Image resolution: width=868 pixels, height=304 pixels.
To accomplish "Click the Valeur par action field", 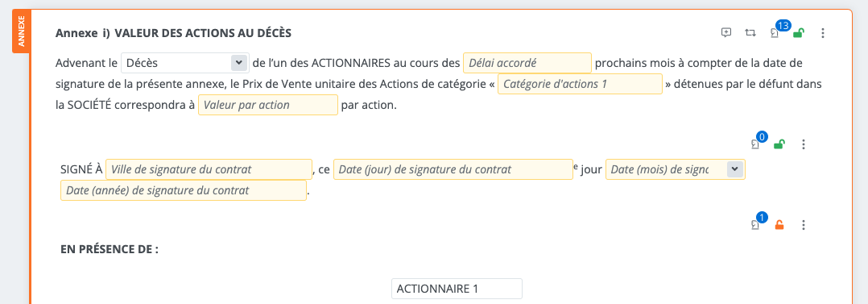I will tap(268, 105).
